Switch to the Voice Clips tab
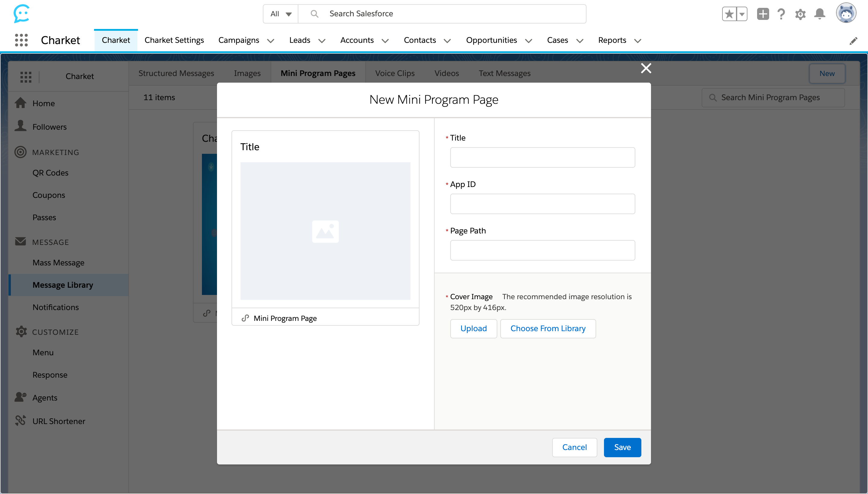Viewport: 868px width, 494px height. (x=395, y=73)
